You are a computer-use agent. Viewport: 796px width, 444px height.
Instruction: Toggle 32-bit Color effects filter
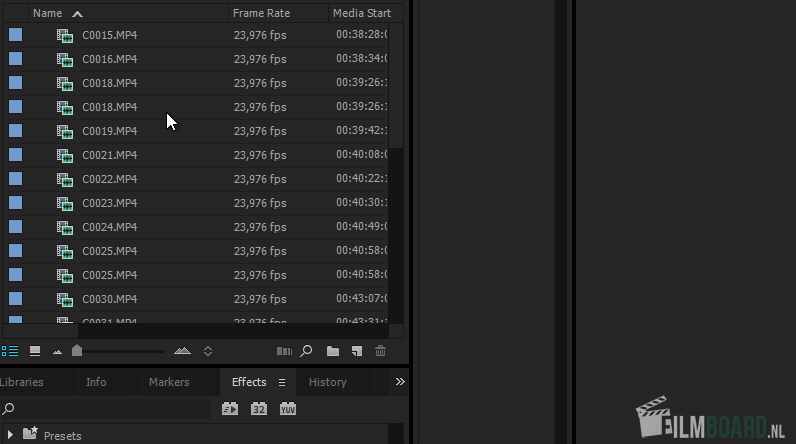pyautogui.click(x=259, y=408)
